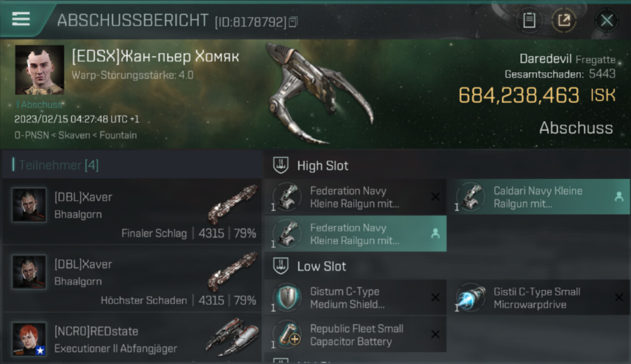Click the highlighted Federation Navy Kleine Railgun entry
Viewport: 631px width, 364px height.
pos(355,233)
